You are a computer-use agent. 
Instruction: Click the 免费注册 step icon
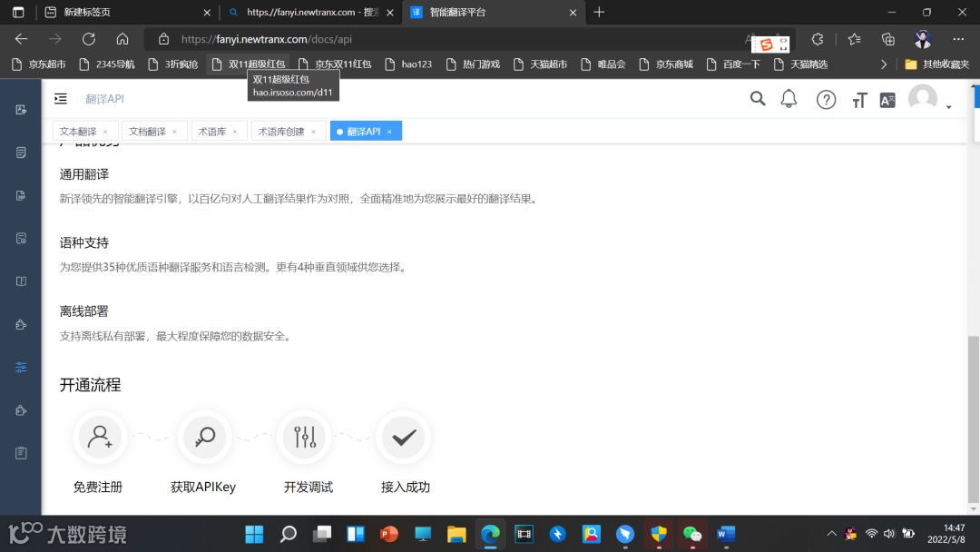[x=100, y=437]
